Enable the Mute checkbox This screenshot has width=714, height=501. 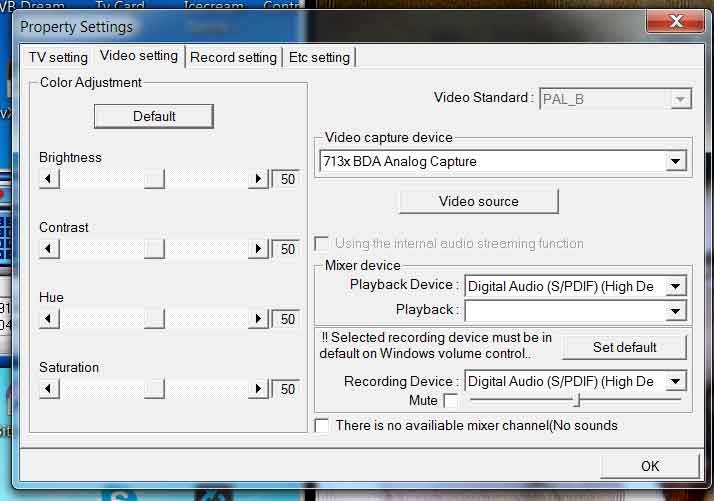pyautogui.click(x=450, y=401)
